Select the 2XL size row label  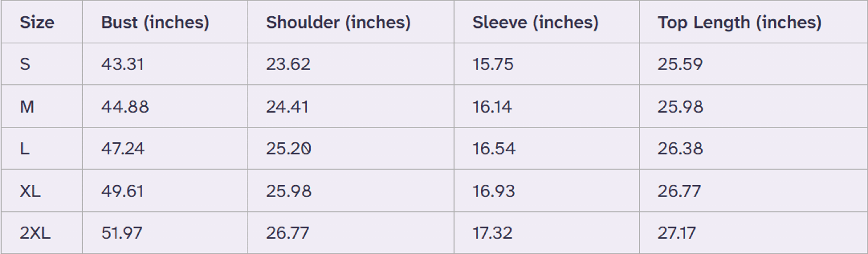point(35,233)
